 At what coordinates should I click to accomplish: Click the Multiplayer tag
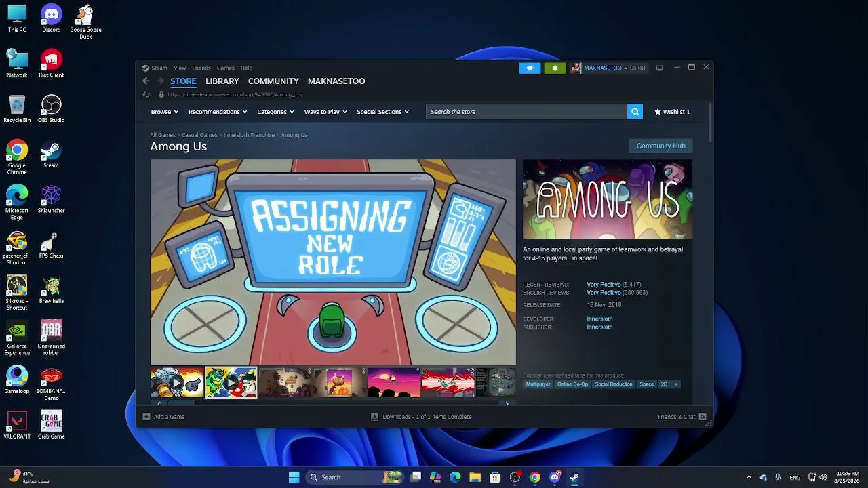[x=538, y=384]
